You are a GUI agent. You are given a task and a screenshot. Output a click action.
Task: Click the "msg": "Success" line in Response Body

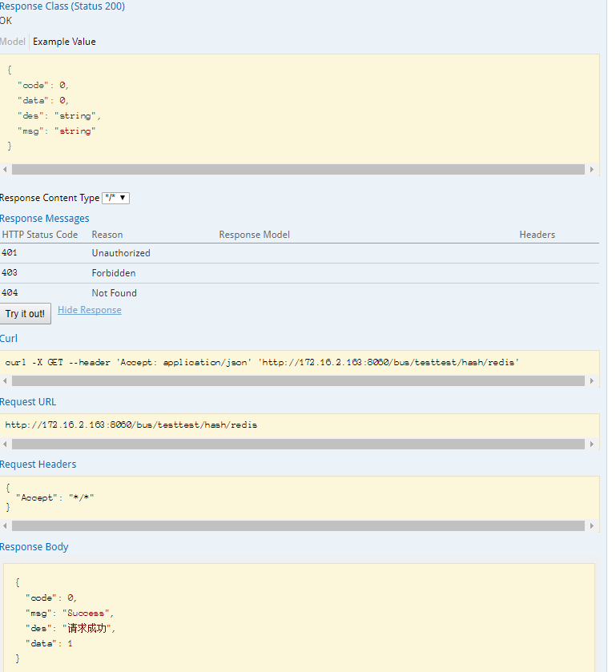(70, 614)
